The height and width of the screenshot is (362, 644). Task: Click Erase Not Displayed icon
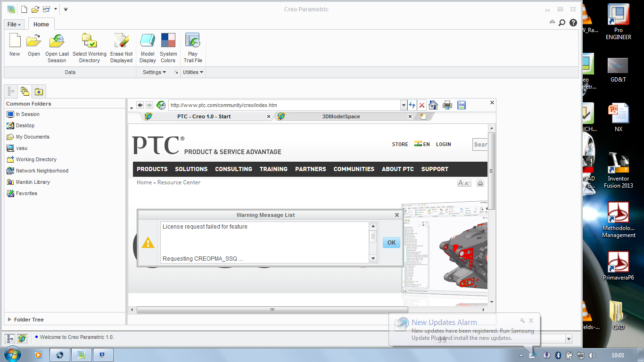click(x=121, y=41)
